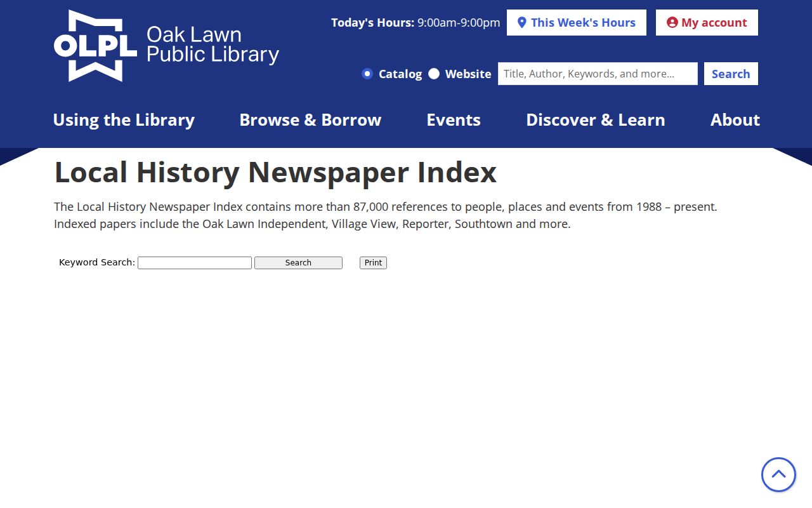Focus the catalog search box in header
This screenshot has width=812, height=508.
point(598,74)
